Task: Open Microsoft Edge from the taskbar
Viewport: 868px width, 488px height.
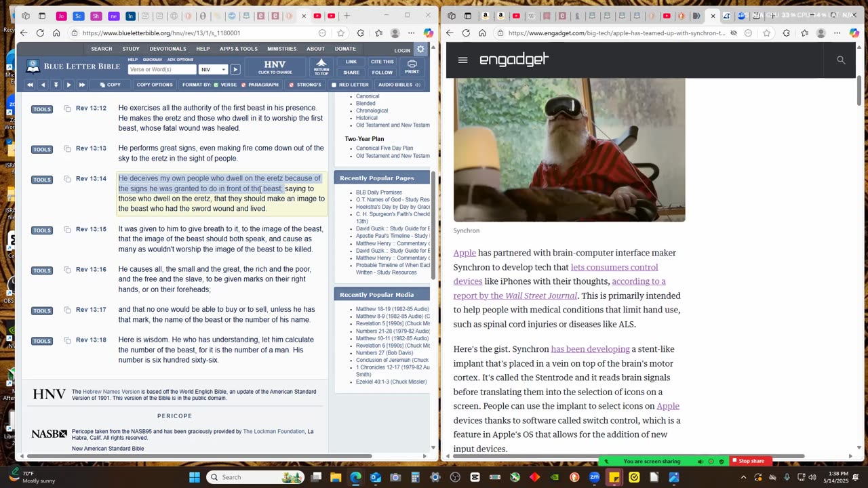Action: [355, 477]
